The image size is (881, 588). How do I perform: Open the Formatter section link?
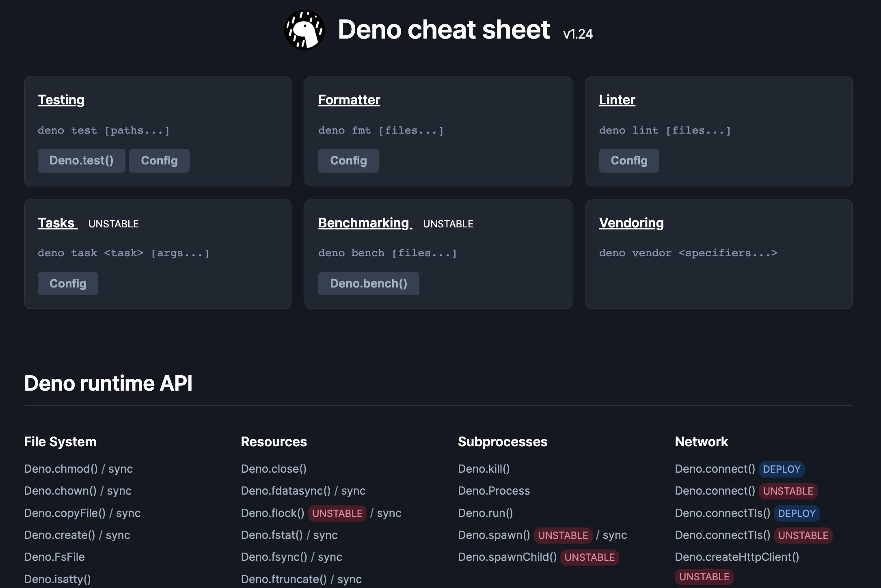pos(349,99)
